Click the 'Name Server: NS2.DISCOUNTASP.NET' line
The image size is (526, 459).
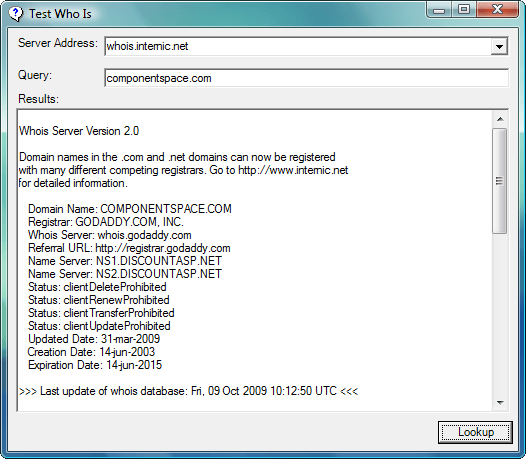[125, 274]
